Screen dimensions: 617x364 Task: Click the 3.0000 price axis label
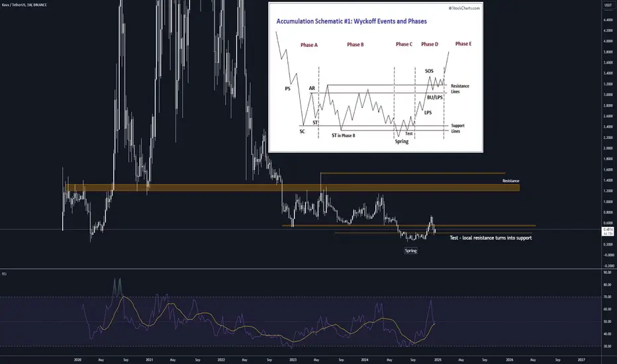coord(608,95)
